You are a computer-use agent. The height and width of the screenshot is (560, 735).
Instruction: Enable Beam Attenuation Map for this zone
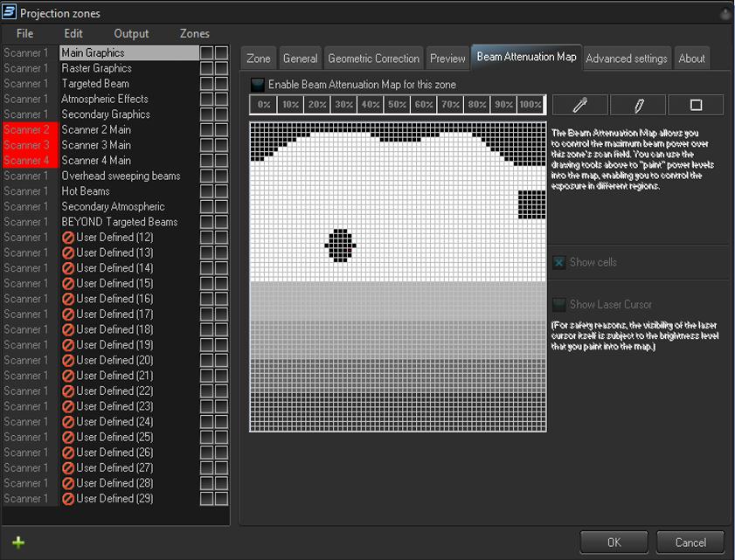click(x=258, y=85)
